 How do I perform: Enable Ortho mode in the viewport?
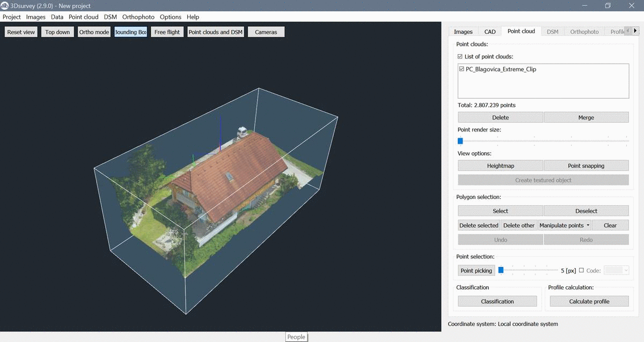click(x=94, y=32)
